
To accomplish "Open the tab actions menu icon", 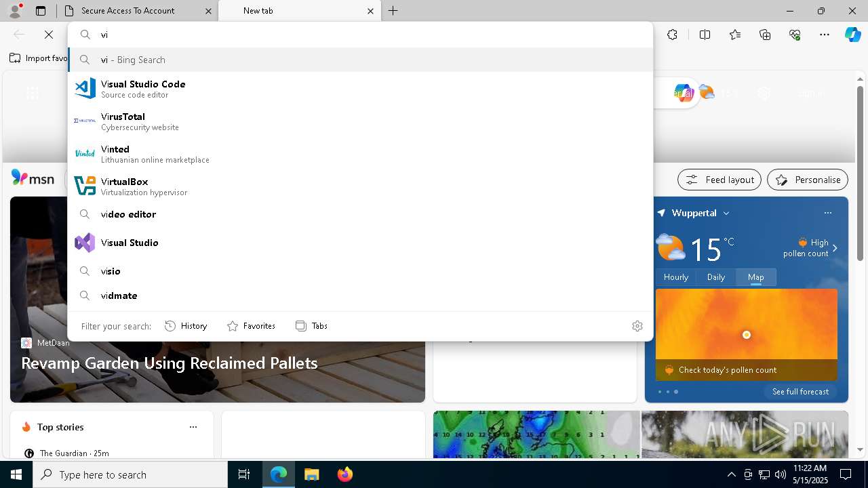I will coord(41,11).
